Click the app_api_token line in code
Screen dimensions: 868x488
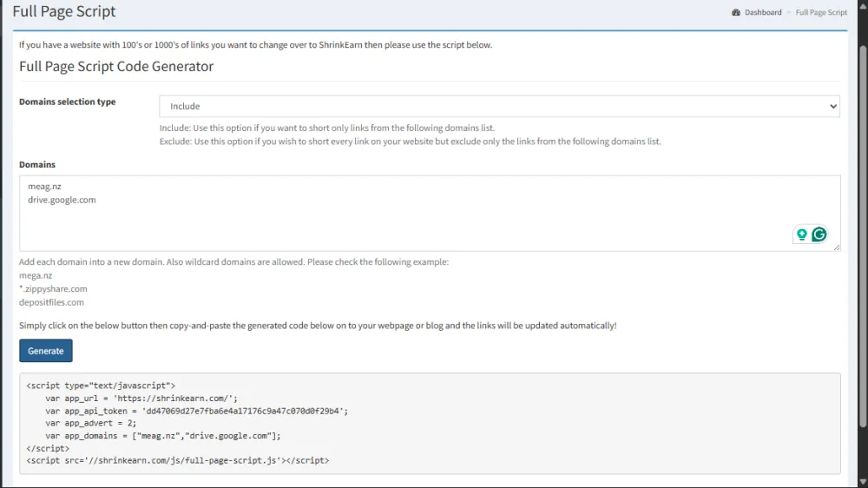pos(196,411)
